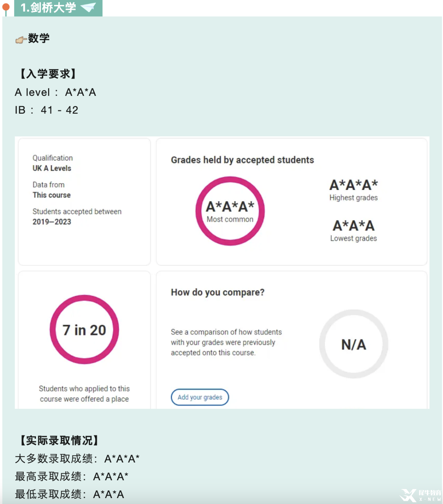The width and height of the screenshot is (443, 504).
Task: Click the 7 in 20 pink circle
Action: coord(84,330)
